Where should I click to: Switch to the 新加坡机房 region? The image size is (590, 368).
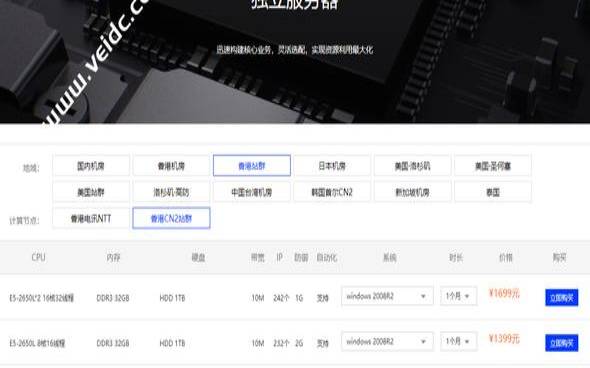click(412, 192)
